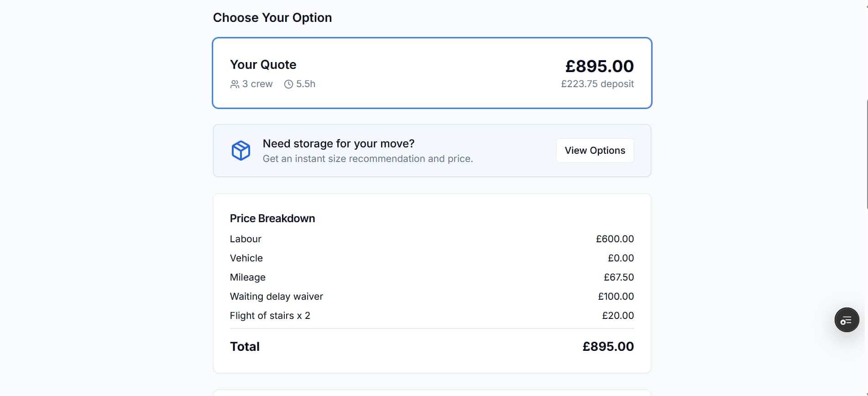868x396 pixels.
Task: Click the 3 crew label
Action: (x=257, y=84)
